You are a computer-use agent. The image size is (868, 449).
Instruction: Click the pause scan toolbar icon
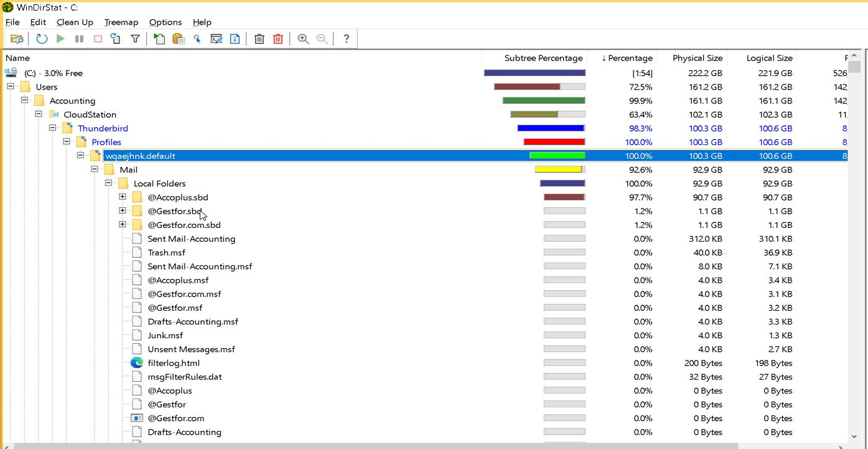click(79, 39)
